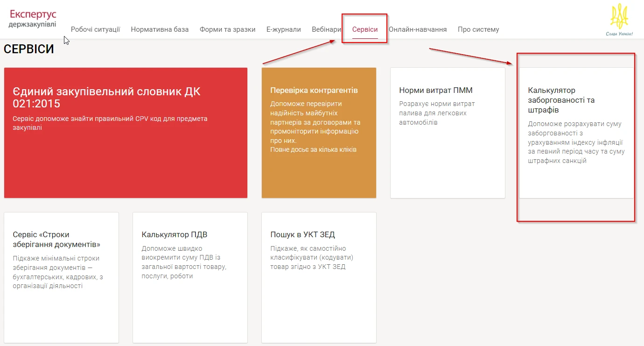Open the orange Перевірка контрагентів card

tap(319, 133)
